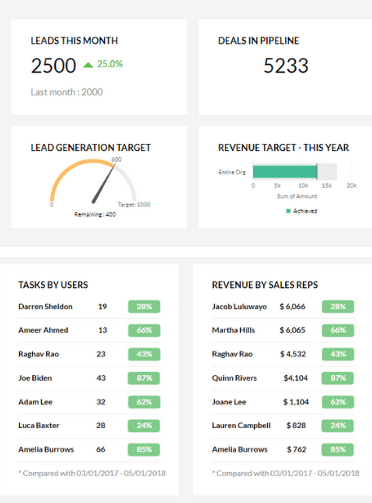This screenshot has width=372, height=503.
Task: Click the Last month : 2000 text
Action: click(67, 92)
